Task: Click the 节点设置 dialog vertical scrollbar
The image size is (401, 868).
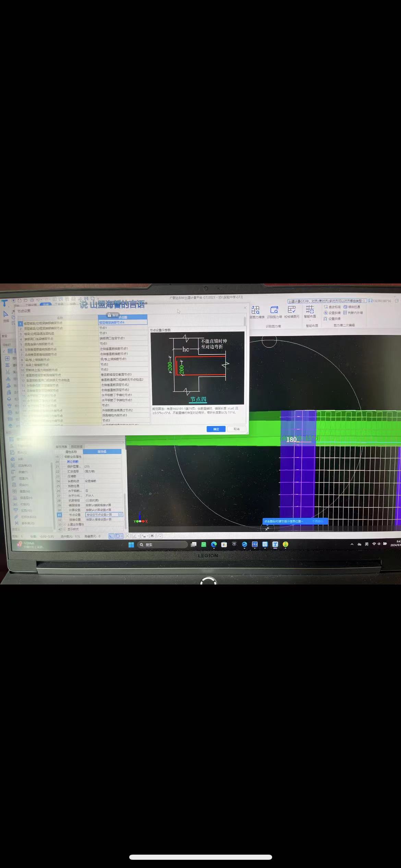Action: (245, 322)
